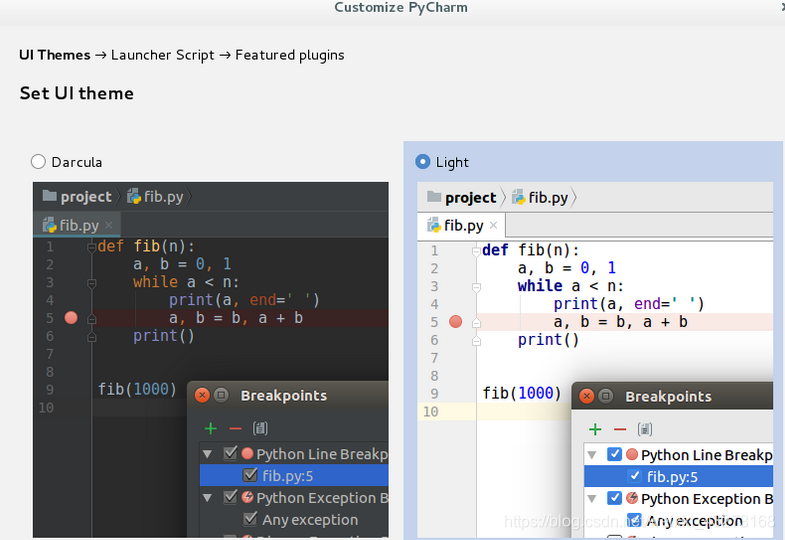Uncheck the fib.py:5 checkbox in Darcula preview
Viewport: 785px width, 540px height.
[x=250, y=474]
